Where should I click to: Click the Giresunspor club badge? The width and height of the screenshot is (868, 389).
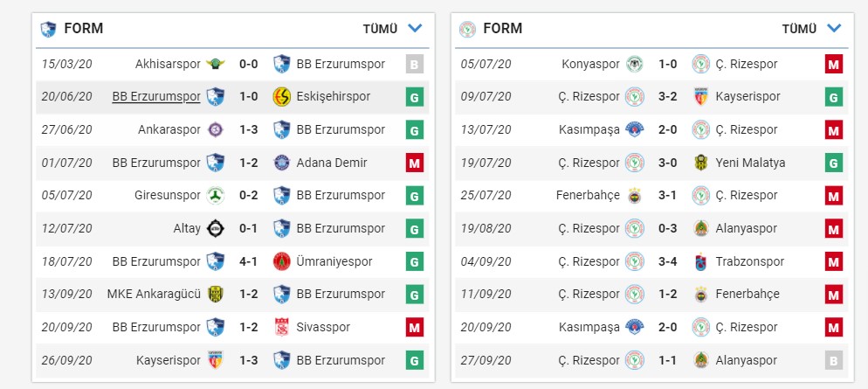pos(215,195)
